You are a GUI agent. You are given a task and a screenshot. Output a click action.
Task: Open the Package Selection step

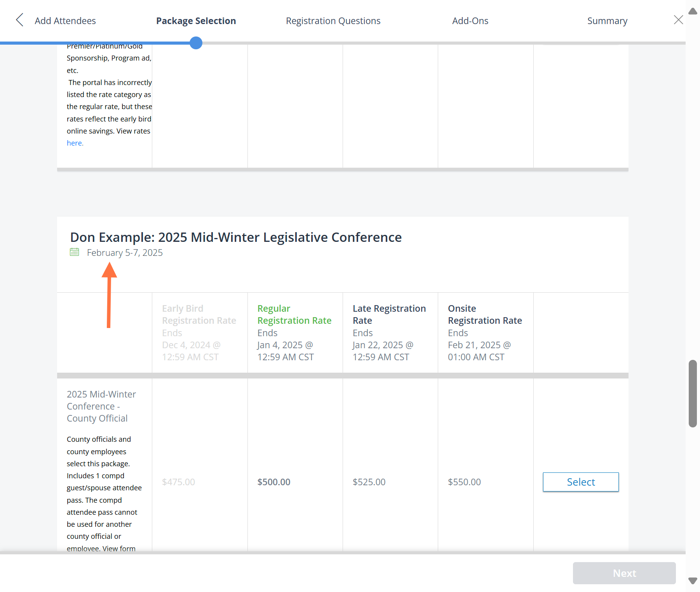[x=196, y=21]
